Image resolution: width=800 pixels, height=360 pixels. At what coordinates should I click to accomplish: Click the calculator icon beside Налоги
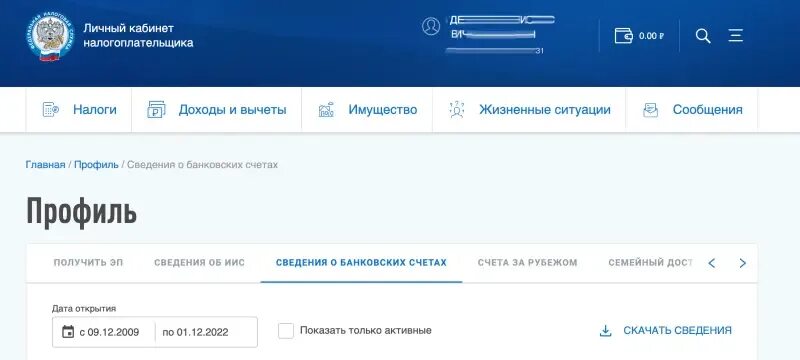[x=51, y=110]
